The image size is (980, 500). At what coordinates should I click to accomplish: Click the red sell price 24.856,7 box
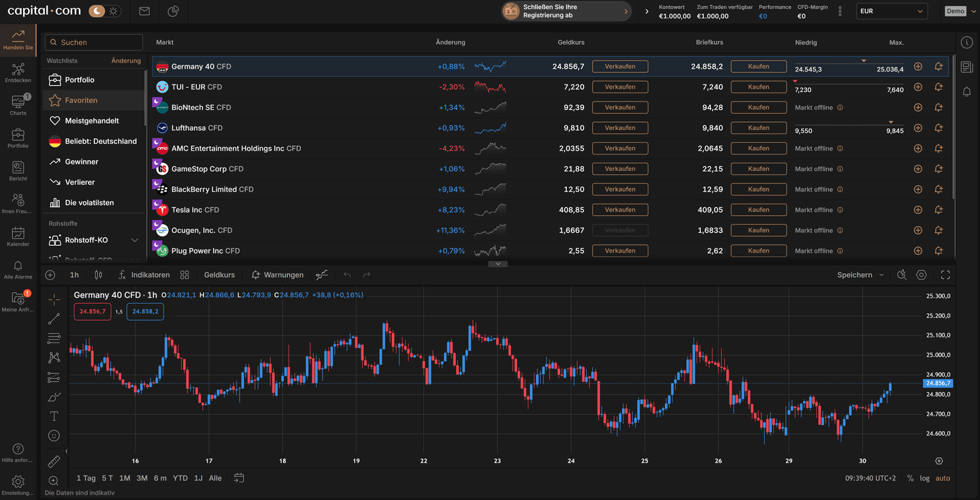pos(93,311)
